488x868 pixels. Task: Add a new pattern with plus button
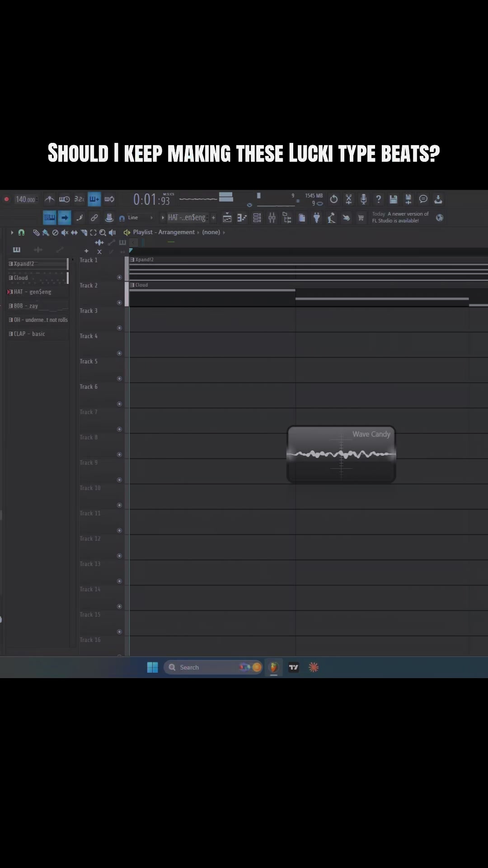(213, 218)
